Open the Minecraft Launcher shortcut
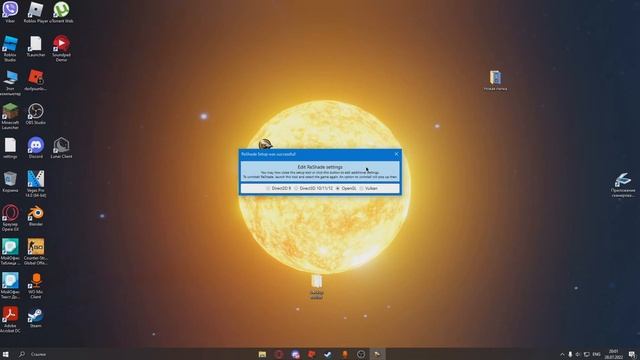Viewport: 640px width, 360px height. tap(10, 116)
